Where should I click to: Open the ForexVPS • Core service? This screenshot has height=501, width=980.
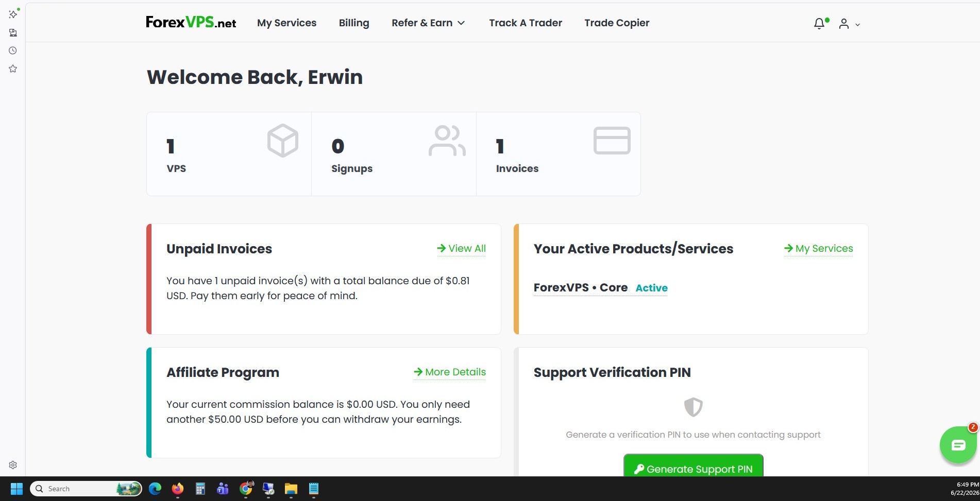(581, 288)
